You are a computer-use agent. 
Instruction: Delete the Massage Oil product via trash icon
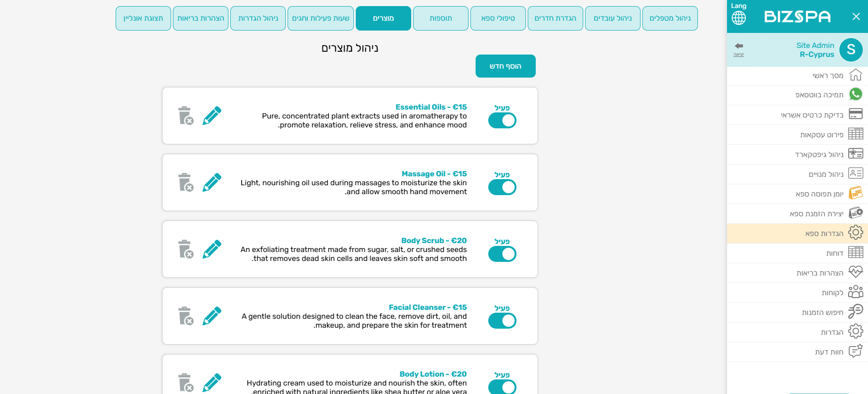click(x=186, y=182)
